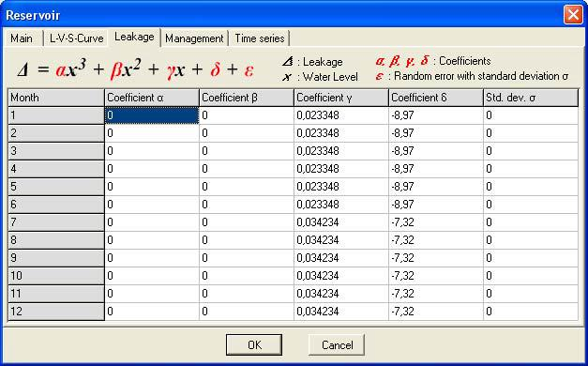Select Coefficient γ cell for month 1

click(x=341, y=115)
